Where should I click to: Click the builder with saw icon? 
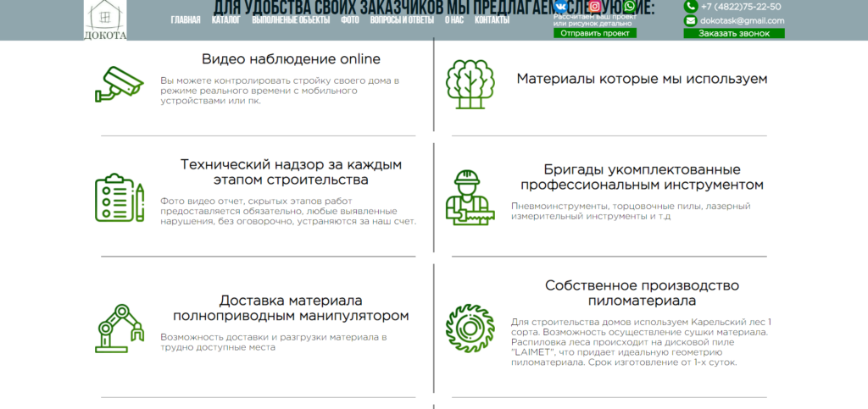469,197
